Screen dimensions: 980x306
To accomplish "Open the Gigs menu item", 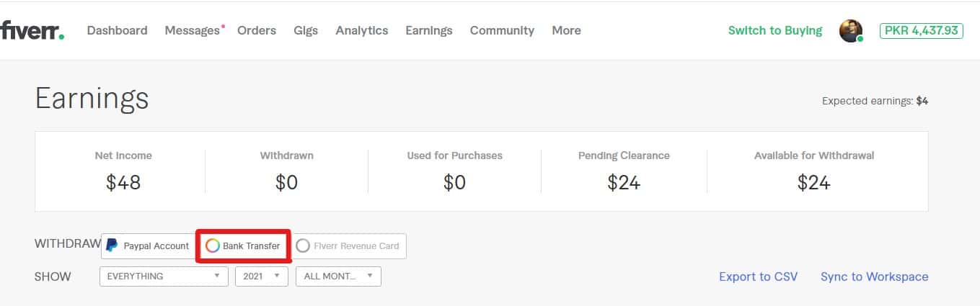I will pyautogui.click(x=306, y=30).
